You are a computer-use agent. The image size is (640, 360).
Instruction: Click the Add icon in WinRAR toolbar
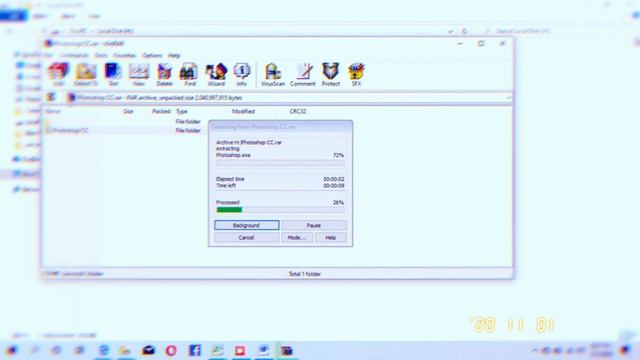pyautogui.click(x=58, y=74)
